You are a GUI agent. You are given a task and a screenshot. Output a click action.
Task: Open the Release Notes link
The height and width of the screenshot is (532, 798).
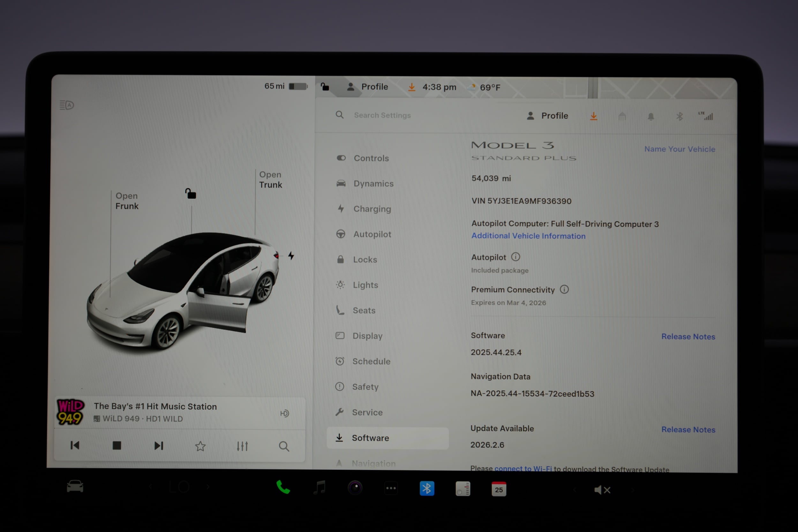click(x=688, y=336)
